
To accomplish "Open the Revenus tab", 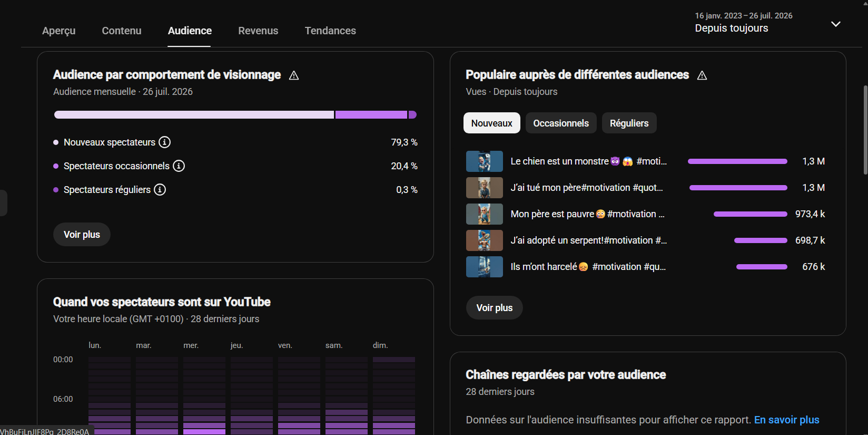I will [258, 31].
